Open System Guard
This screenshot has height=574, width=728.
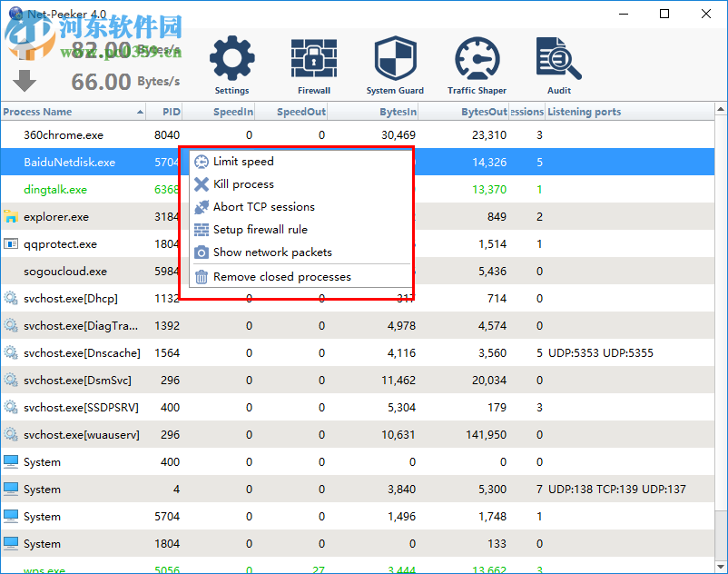coord(395,64)
